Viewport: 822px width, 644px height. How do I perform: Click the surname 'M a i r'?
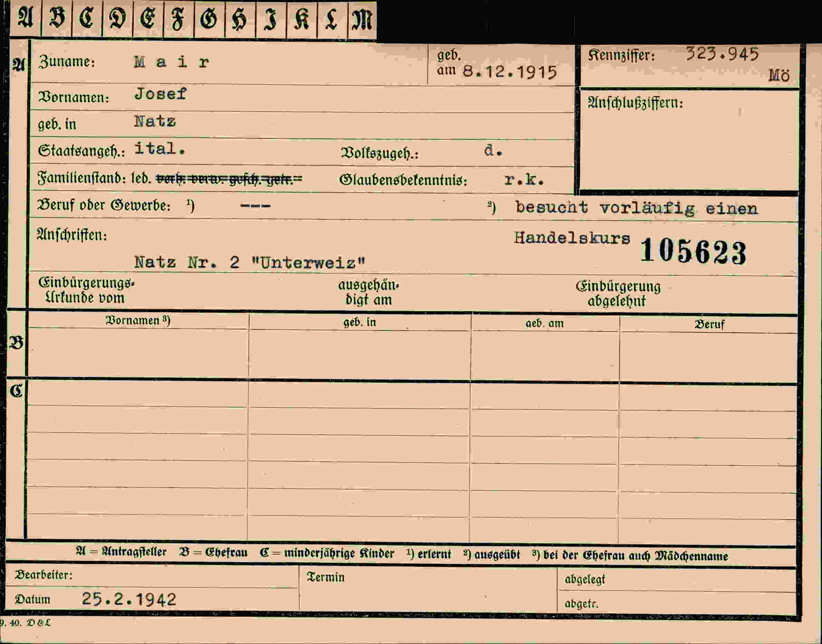coord(172,62)
